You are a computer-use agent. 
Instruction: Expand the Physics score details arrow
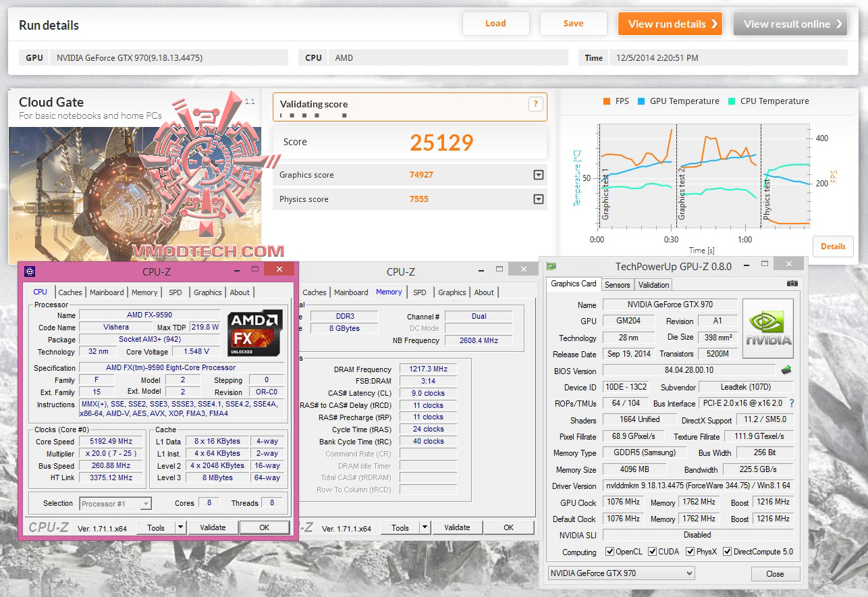[538, 199]
